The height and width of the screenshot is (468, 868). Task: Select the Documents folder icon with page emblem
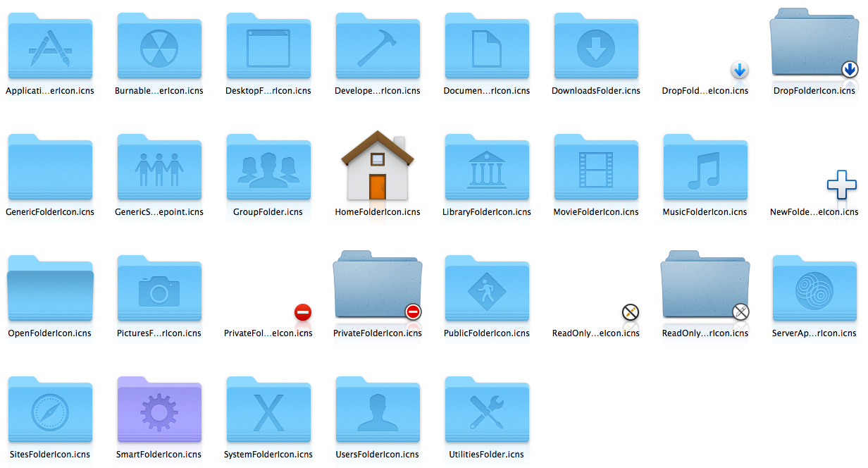click(x=487, y=45)
